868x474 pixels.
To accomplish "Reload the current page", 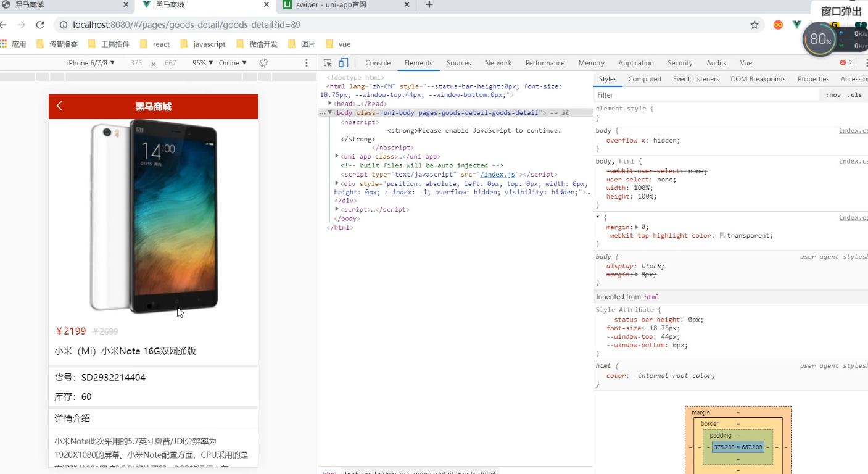I will point(40,25).
